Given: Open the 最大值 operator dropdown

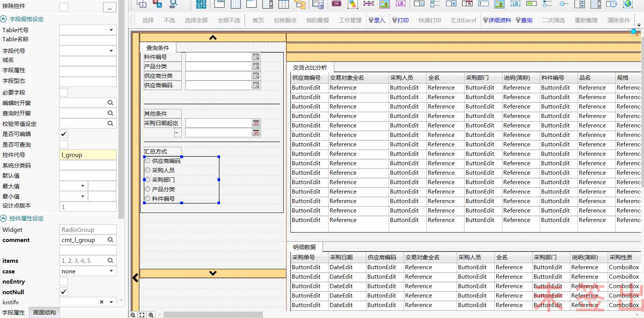Looking at the screenshot, I should pyautogui.click(x=82, y=186).
